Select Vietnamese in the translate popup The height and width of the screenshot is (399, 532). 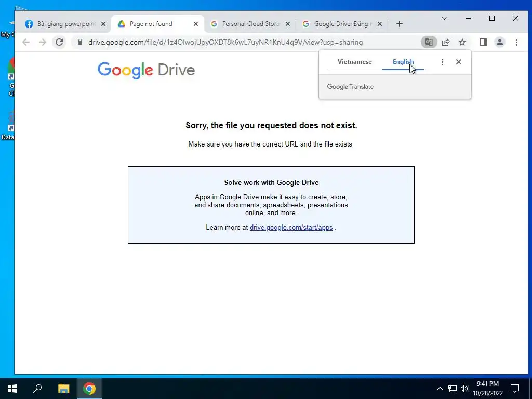(x=354, y=62)
